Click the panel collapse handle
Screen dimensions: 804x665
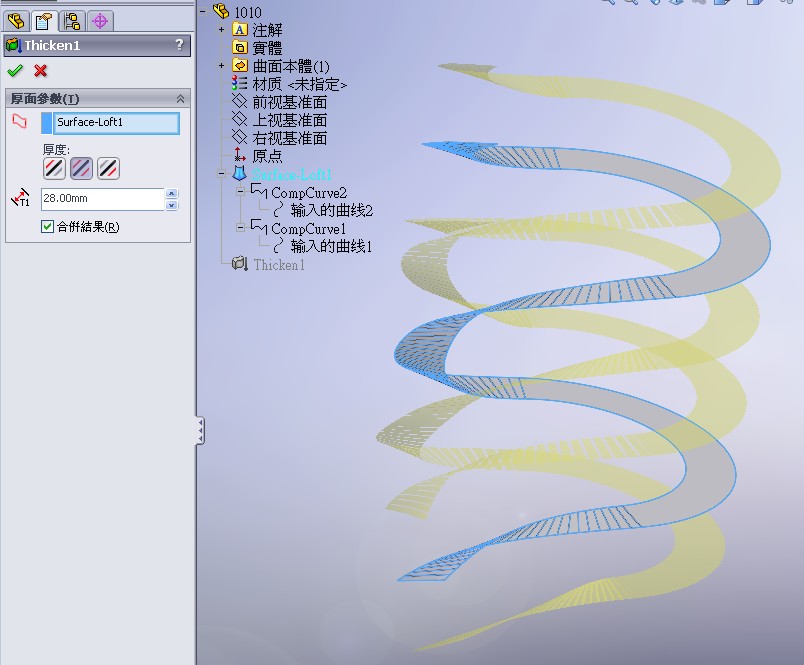pos(200,431)
